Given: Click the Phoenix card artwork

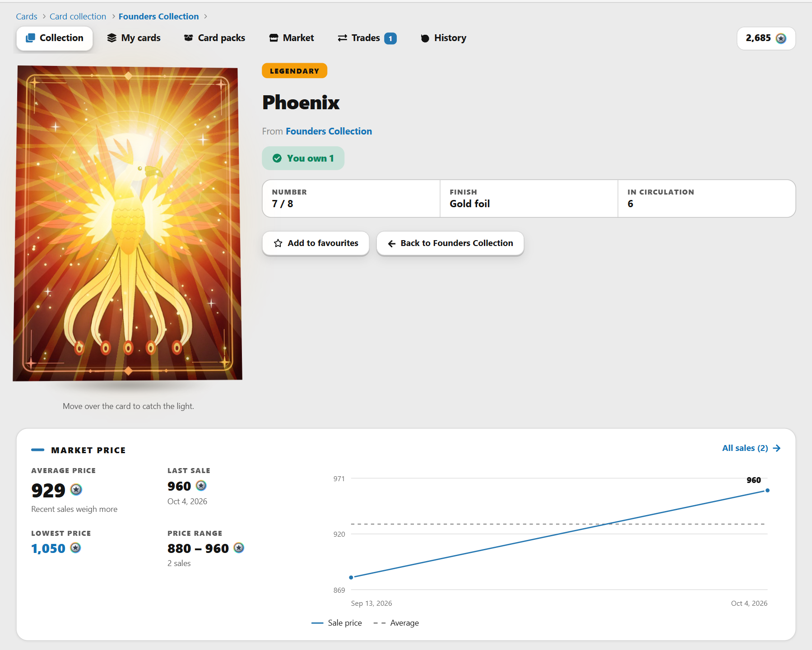Looking at the screenshot, I should [128, 223].
